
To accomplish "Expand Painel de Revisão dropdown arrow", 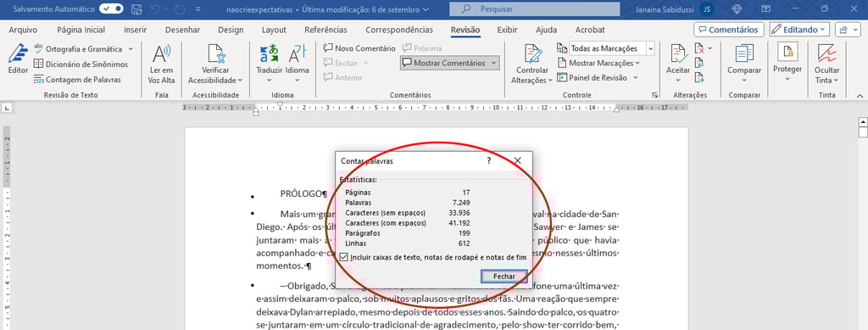I will click(637, 78).
